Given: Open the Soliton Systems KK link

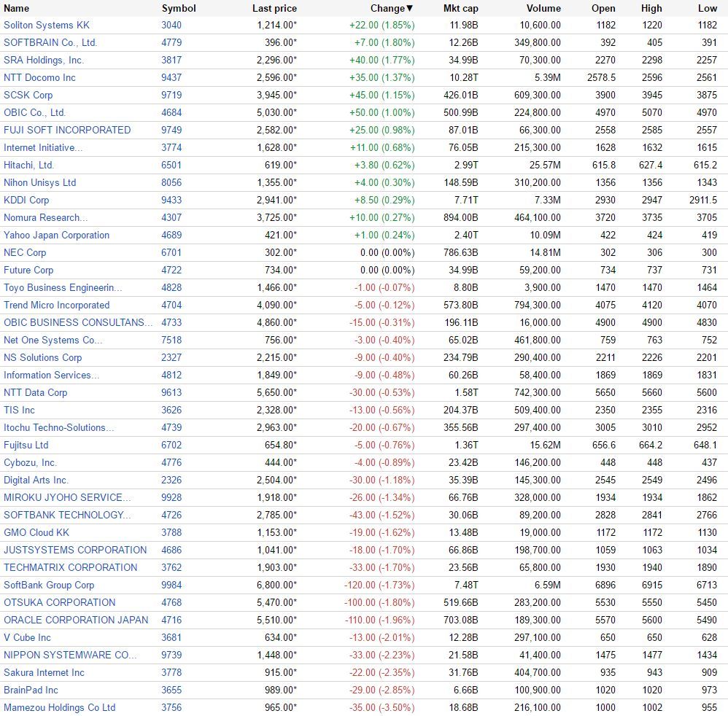Looking at the screenshot, I should point(47,25).
